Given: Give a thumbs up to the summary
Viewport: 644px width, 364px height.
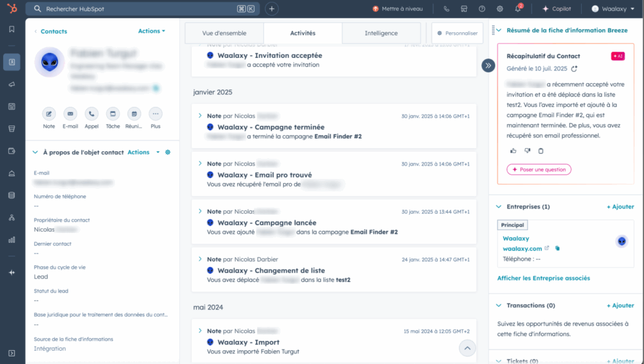Looking at the screenshot, I should pyautogui.click(x=513, y=151).
